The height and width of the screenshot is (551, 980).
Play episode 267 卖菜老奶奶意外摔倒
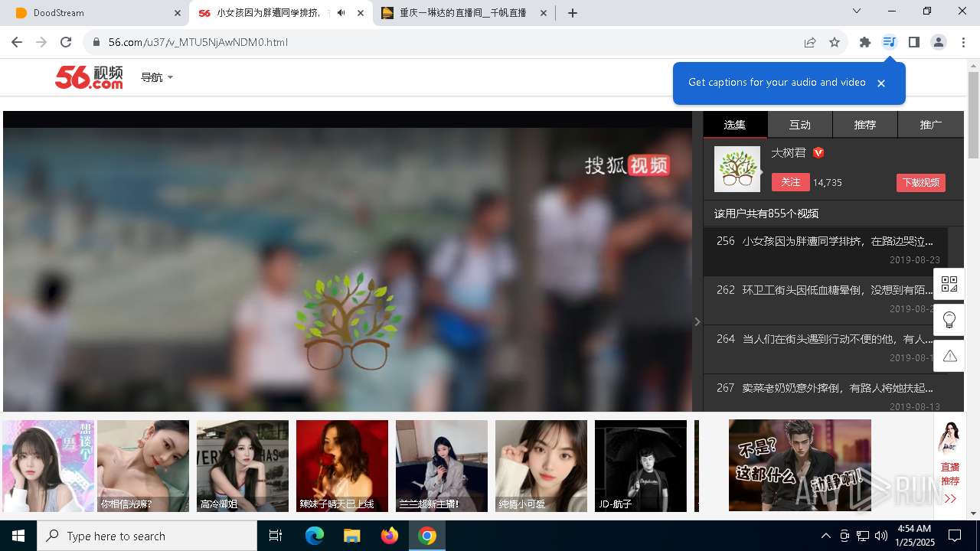pyautogui.click(x=825, y=393)
